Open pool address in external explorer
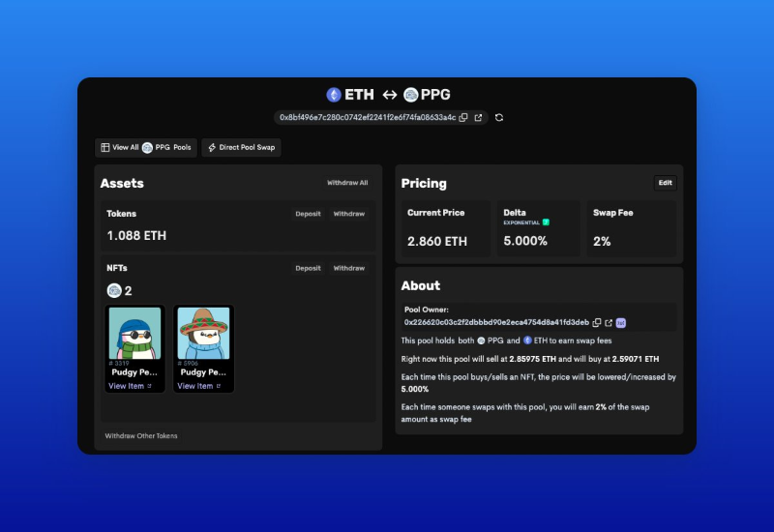Viewport: 774px width, 532px height. pos(478,117)
